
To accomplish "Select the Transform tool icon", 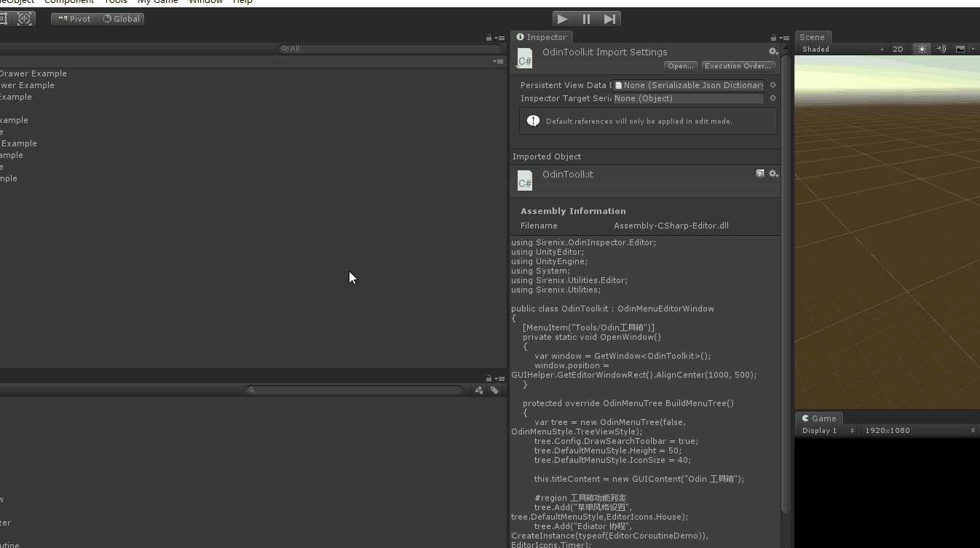I will (x=25, y=19).
